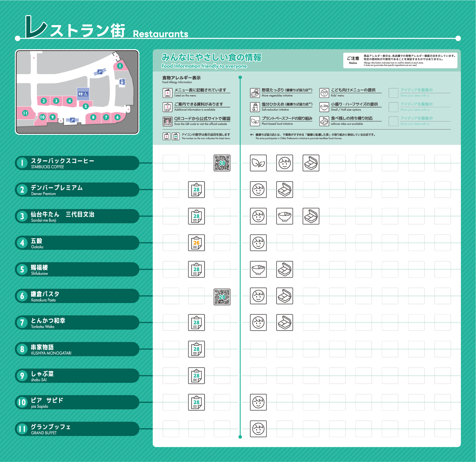The height and width of the screenshot is (462, 476).
Task: Click the kids' menu icon for Grand Buffet
Action: pyautogui.click(x=258, y=429)
